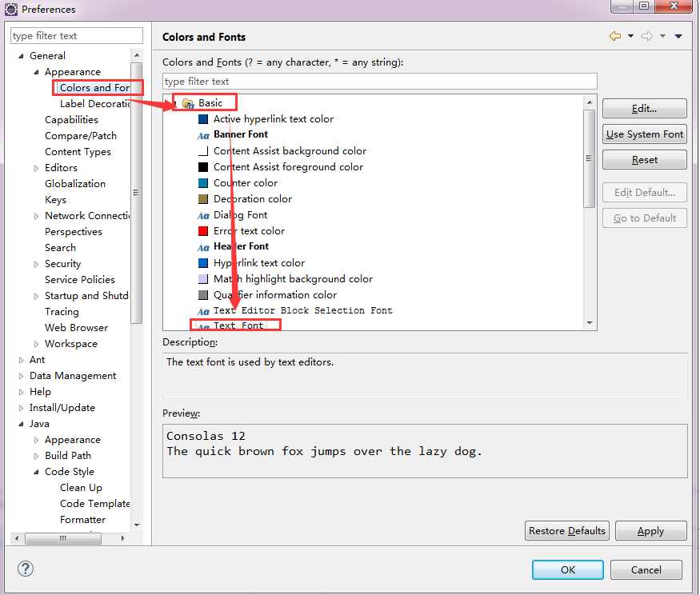Screen dimensions: 700x595
Task: Open the Content Types page
Action: coord(78,152)
